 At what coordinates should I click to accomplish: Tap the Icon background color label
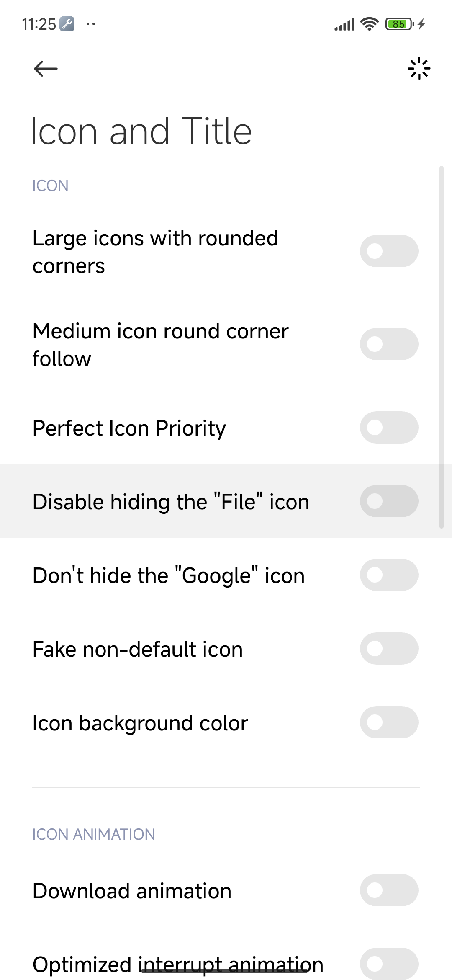pos(140,723)
